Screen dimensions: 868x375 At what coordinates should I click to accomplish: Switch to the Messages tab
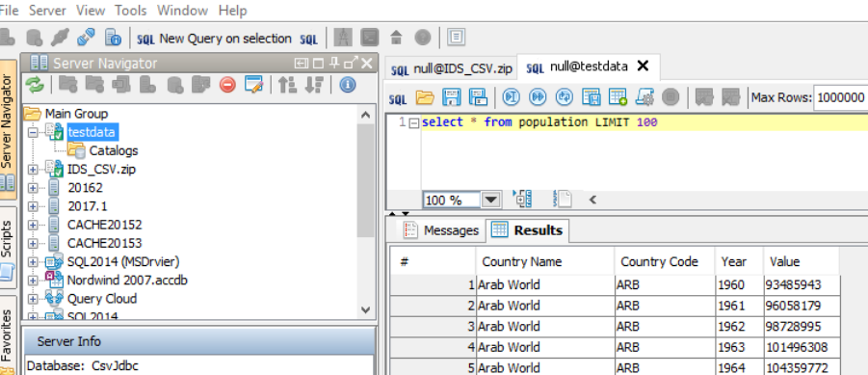click(x=440, y=230)
